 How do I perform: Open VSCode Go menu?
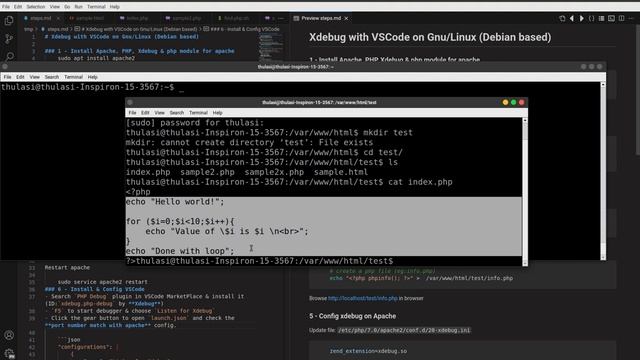coord(67,7)
